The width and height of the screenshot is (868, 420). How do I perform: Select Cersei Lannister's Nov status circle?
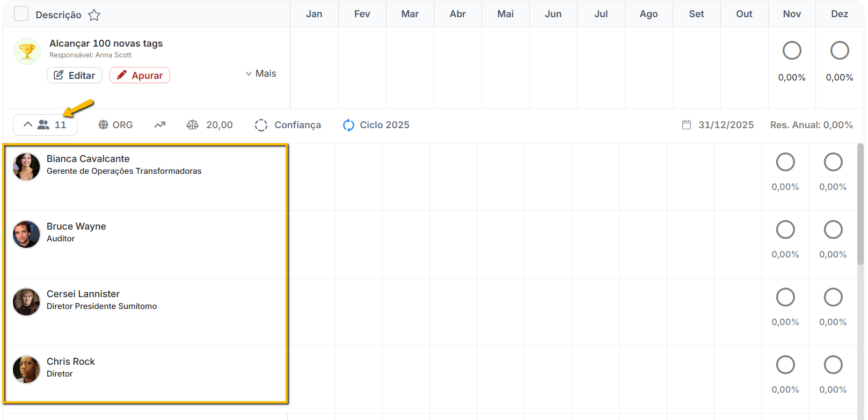point(785,297)
